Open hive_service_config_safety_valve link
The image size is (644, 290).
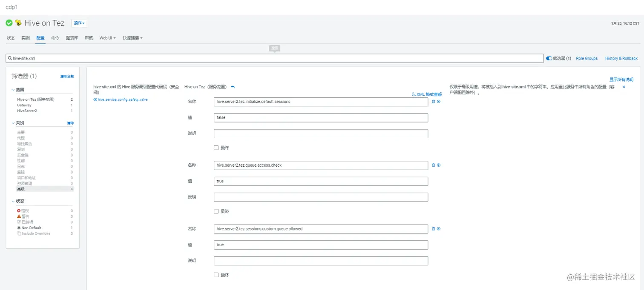coord(123,100)
